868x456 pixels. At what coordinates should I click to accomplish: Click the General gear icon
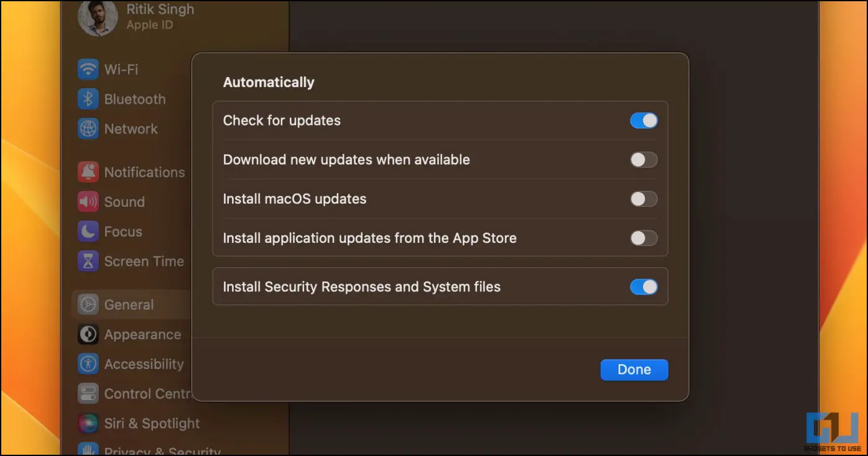[88, 304]
